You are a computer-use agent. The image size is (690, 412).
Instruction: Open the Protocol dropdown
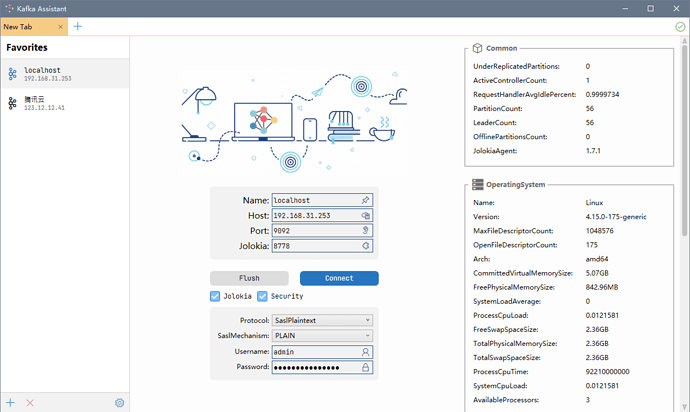click(x=321, y=321)
